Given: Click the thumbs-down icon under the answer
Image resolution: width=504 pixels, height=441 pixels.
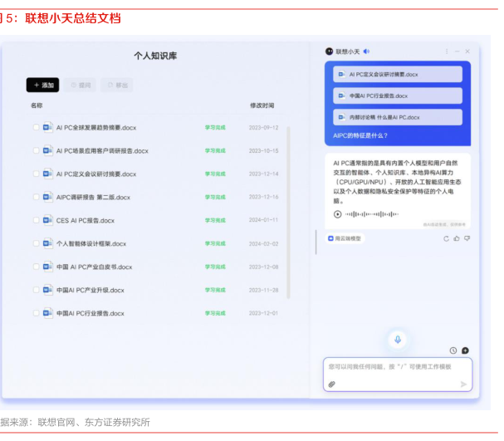Looking at the screenshot, I should 467,238.
